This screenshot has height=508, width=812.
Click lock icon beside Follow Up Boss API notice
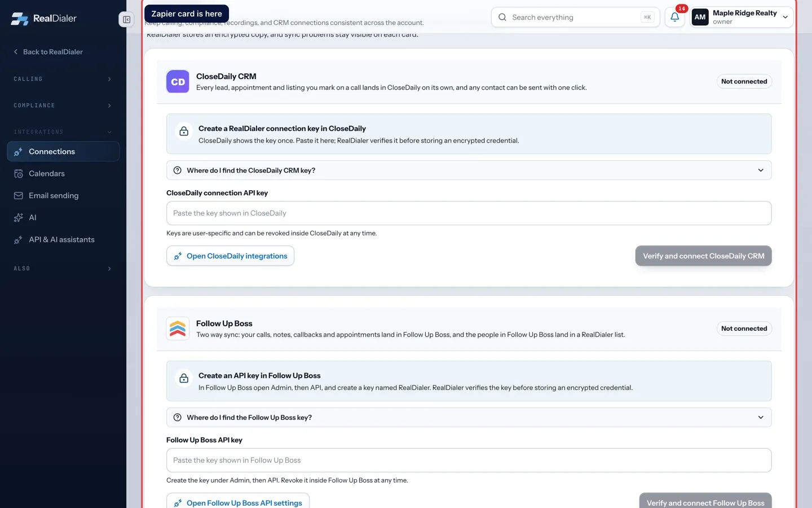click(184, 378)
